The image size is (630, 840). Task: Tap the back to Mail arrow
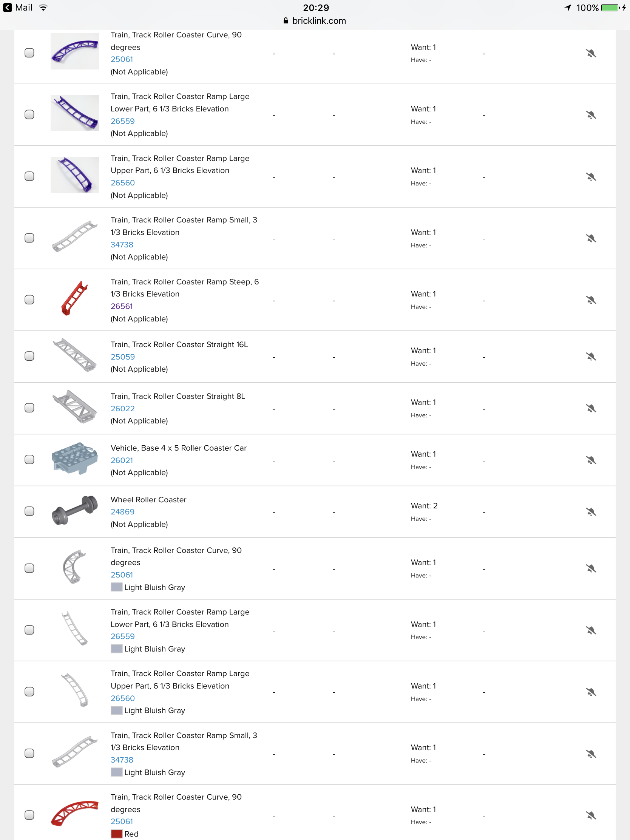click(x=8, y=8)
